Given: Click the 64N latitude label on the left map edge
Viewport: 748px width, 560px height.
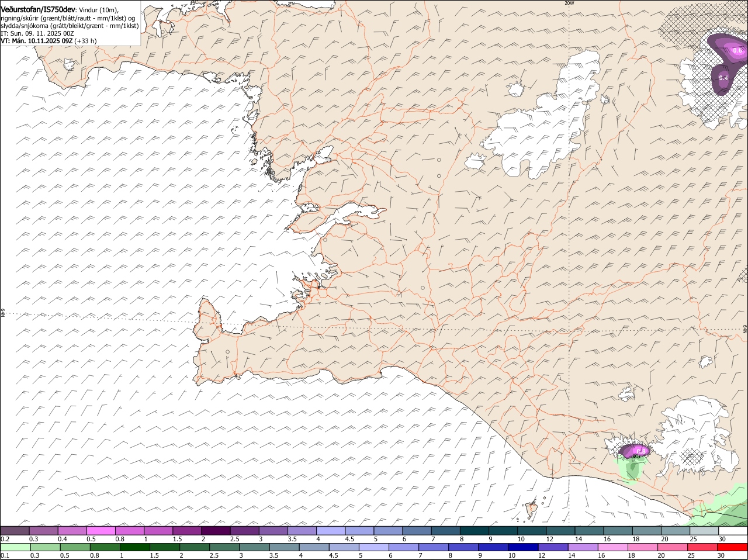Looking at the screenshot, I should pos(3,314).
